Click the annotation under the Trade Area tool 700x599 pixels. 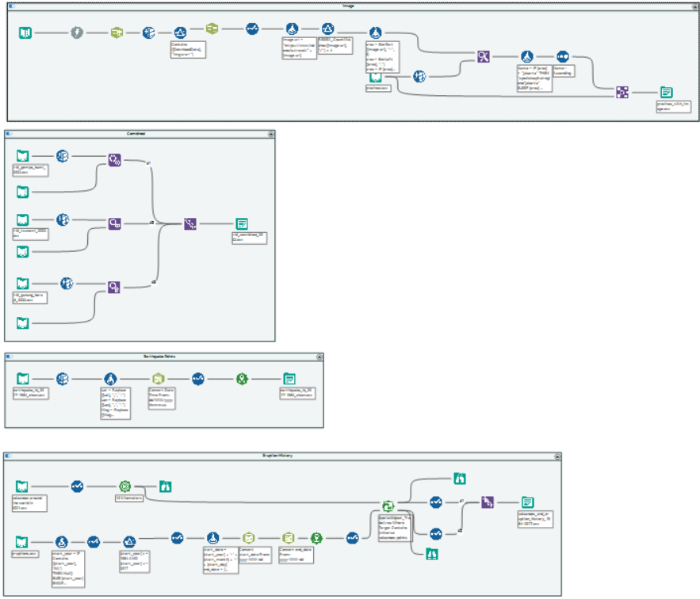129,498
